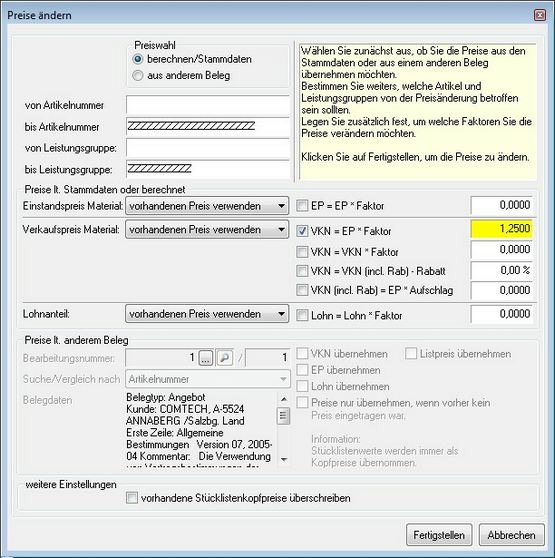Click the yellow highlighted 1,2500 factor field
The image size is (555, 558).
(x=502, y=228)
